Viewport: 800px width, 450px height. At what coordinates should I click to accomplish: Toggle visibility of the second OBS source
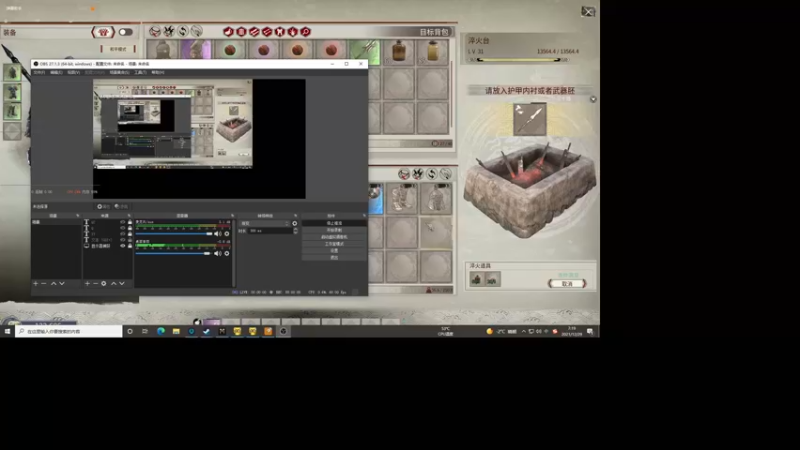(x=122, y=228)
